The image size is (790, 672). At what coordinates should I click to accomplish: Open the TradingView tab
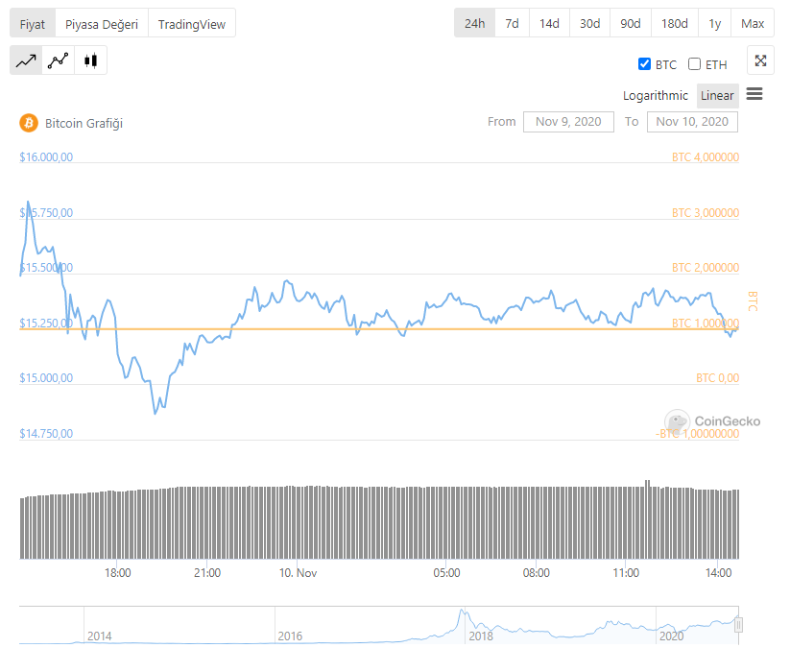click(191, 23)
